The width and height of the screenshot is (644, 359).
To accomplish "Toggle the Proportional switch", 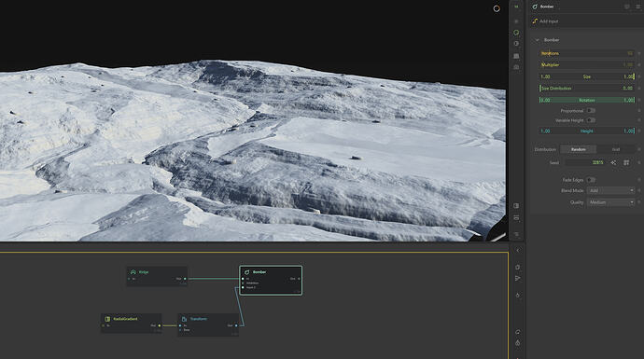I will (591, 110).
